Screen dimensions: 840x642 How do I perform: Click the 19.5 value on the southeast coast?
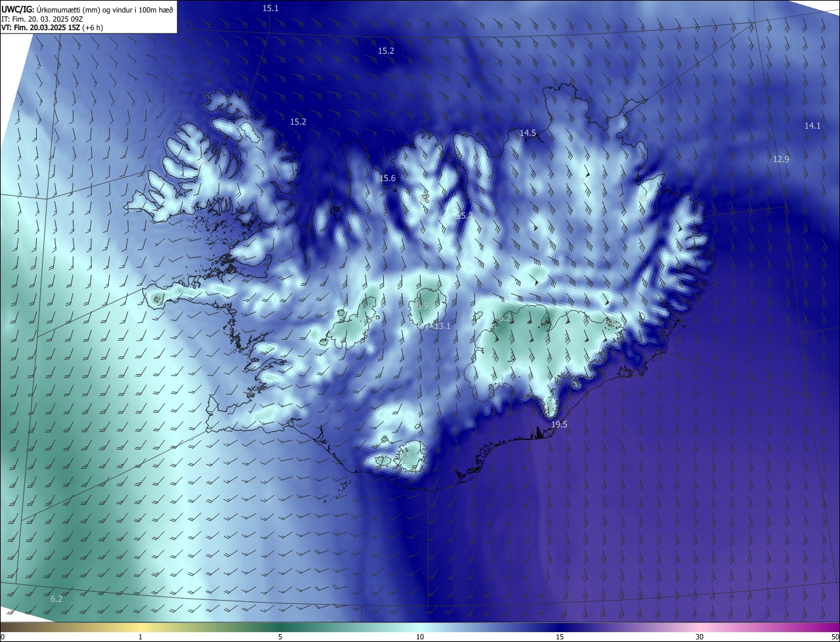tap(559, 425)
